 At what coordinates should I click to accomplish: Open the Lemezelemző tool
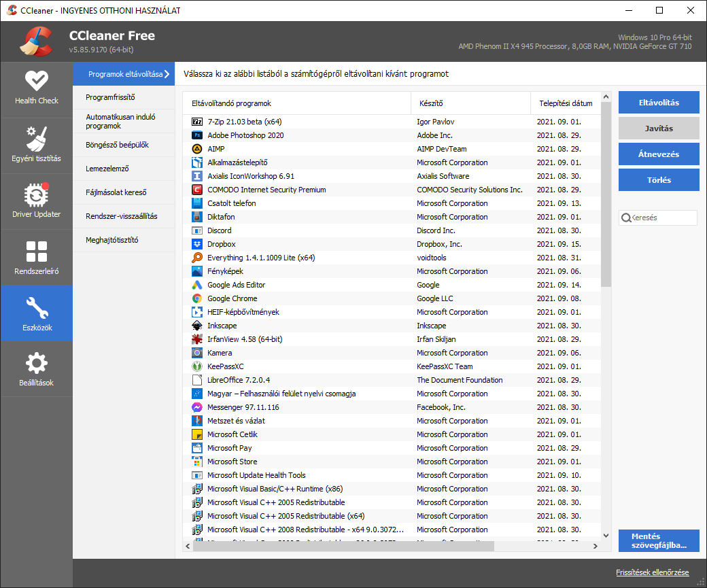click(124, 169)
